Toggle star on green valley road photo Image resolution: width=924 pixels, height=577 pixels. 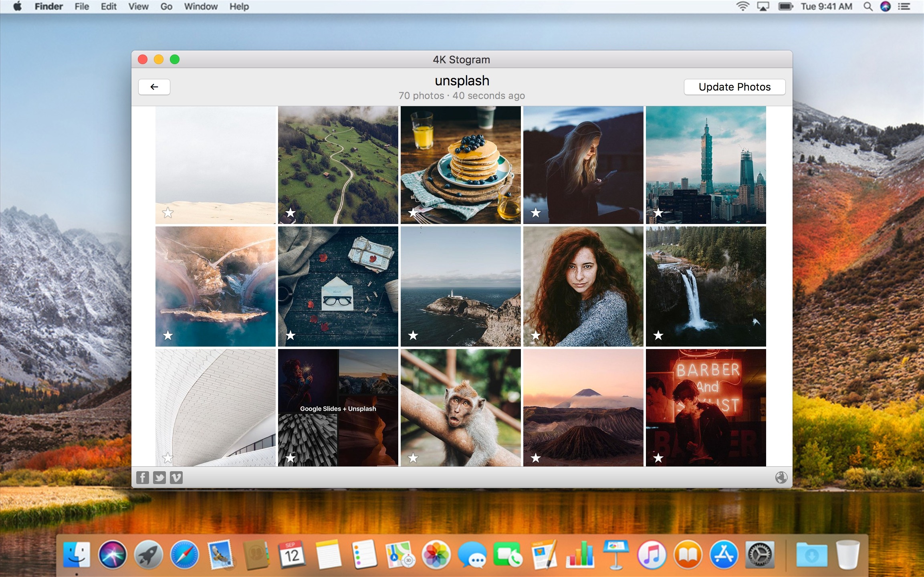[291, 213]
